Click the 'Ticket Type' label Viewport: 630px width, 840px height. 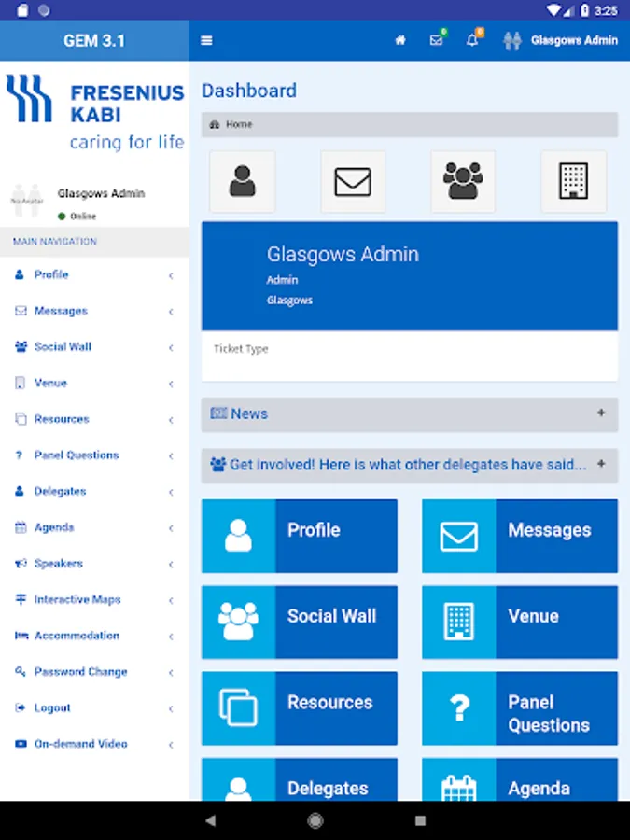point(241,349)
